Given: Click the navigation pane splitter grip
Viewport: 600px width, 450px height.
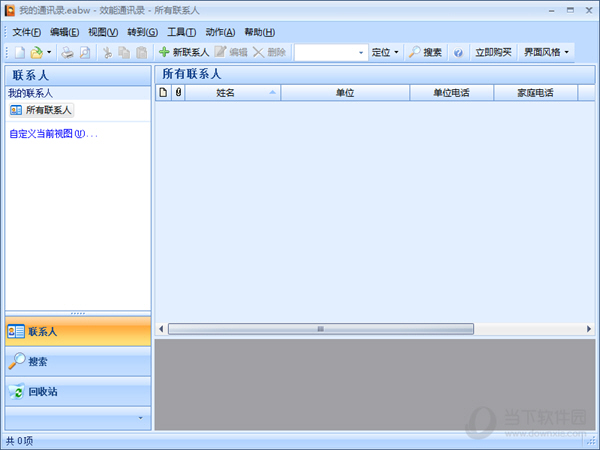Looking at the screenshot, I should pyautogui.click(x=78, y=313).
